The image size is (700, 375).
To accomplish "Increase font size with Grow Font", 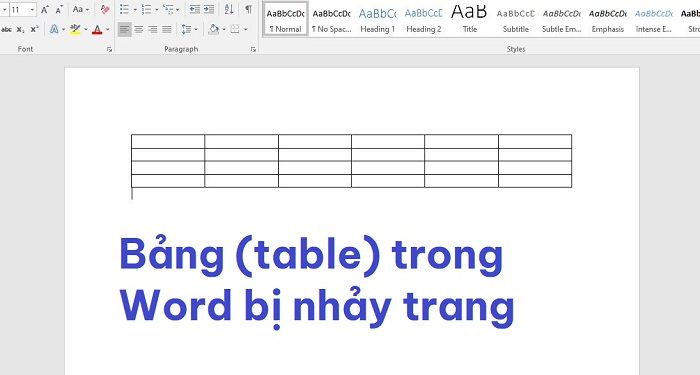I will pos(45,9).
